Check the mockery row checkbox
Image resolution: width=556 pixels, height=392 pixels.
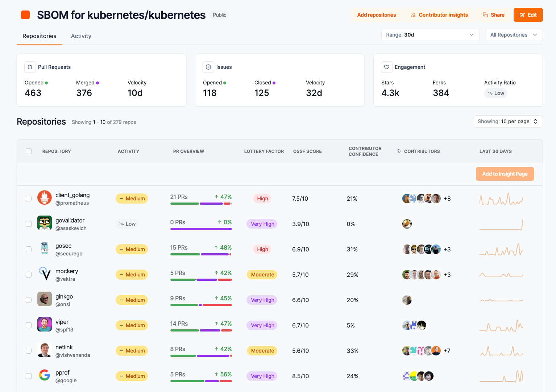29,275
